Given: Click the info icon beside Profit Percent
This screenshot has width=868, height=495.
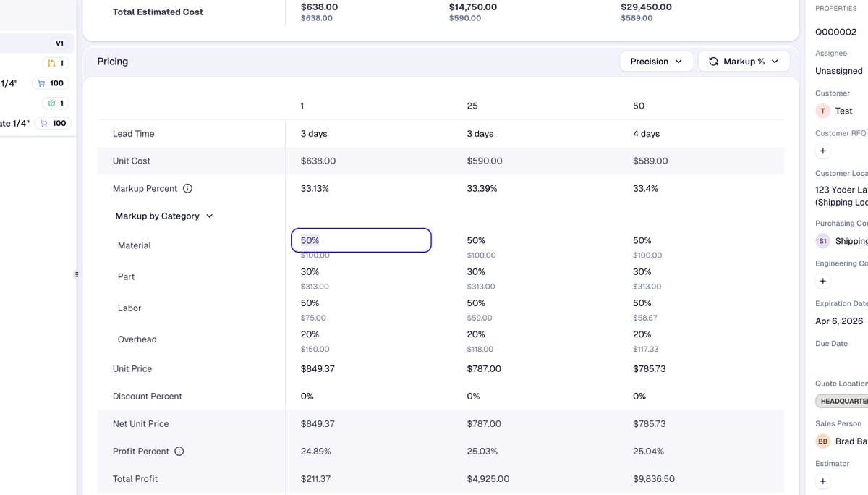Looking at the screenshot, I should [x=179, y=452].
